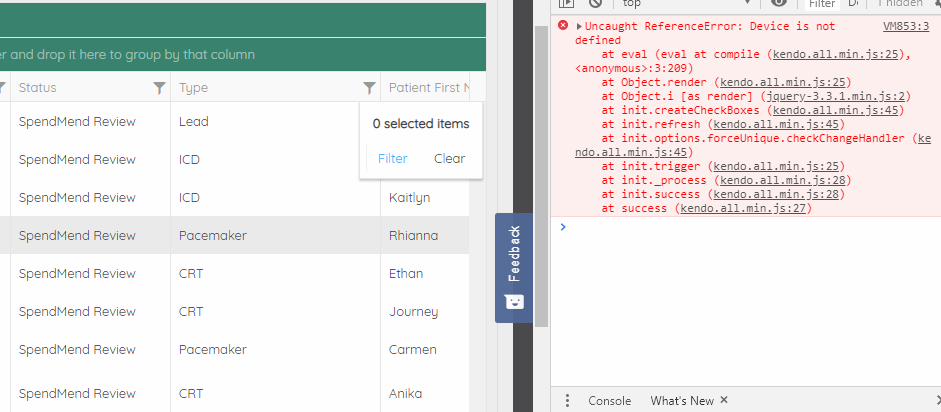Switch to the What's New tab

[x=682, y=400]
